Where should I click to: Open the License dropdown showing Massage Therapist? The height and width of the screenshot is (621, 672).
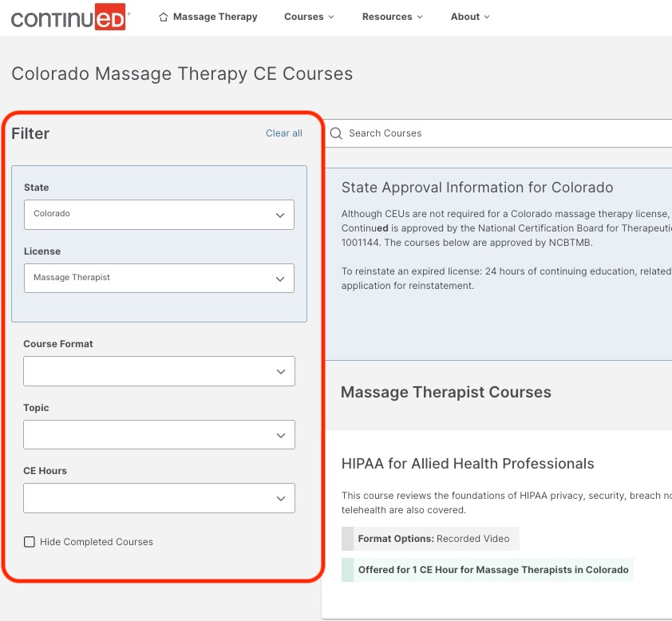159,278
